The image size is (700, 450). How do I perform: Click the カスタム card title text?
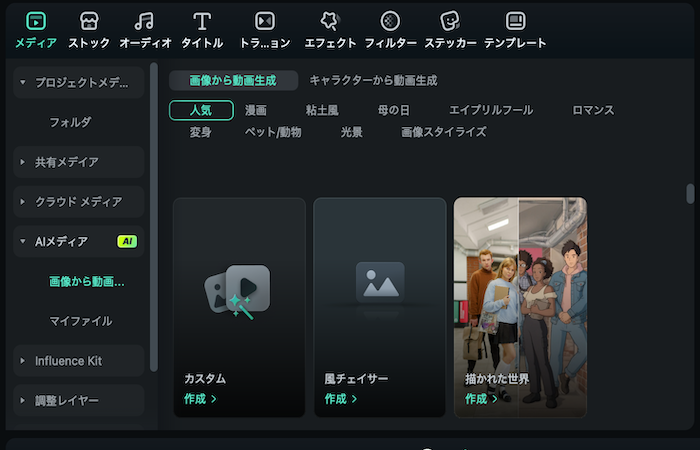[x=205, y=379]
